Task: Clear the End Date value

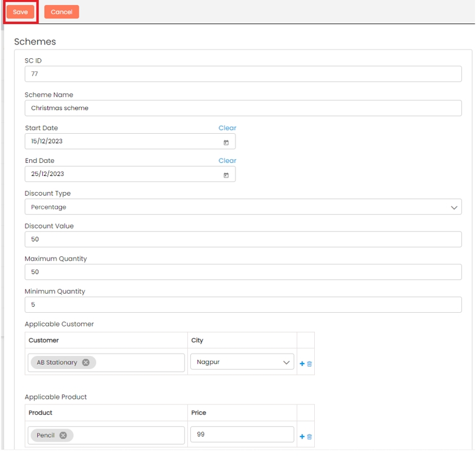Action: tap(227, 160)
